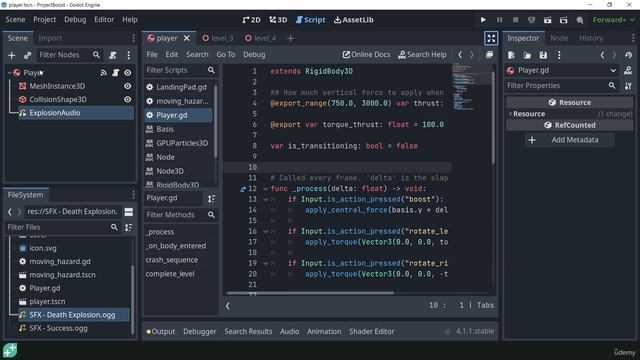Screen dimensions: 640x360
Task: Switch to the Import dock tab
Action: (x=50, y=38)
